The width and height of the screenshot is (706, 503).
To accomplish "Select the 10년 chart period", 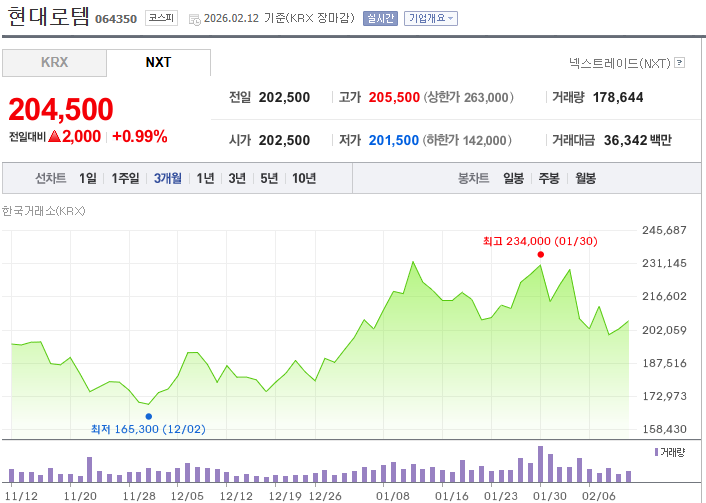I will pos(304,178).
